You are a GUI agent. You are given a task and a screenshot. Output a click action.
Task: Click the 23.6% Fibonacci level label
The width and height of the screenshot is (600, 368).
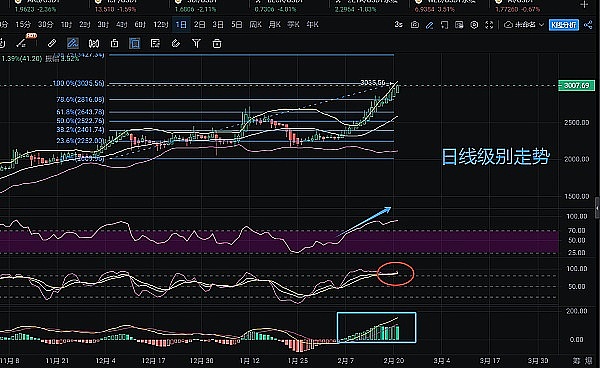point(80,141)
